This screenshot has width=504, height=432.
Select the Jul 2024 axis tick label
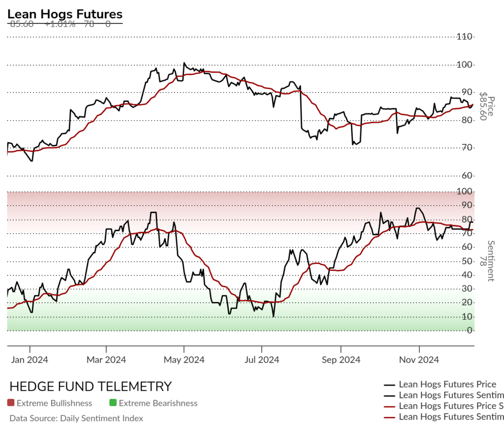tap(262, 360)
